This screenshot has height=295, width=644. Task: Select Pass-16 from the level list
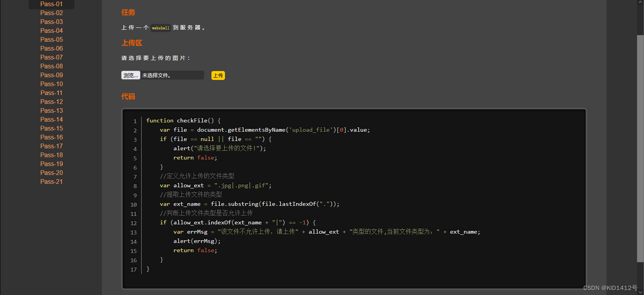(51, 137)
